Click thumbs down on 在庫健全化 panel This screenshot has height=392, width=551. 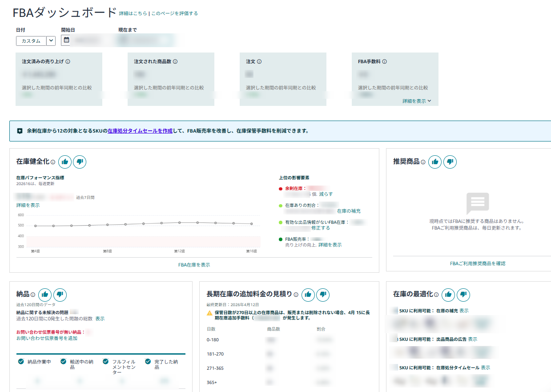point(80,162)
